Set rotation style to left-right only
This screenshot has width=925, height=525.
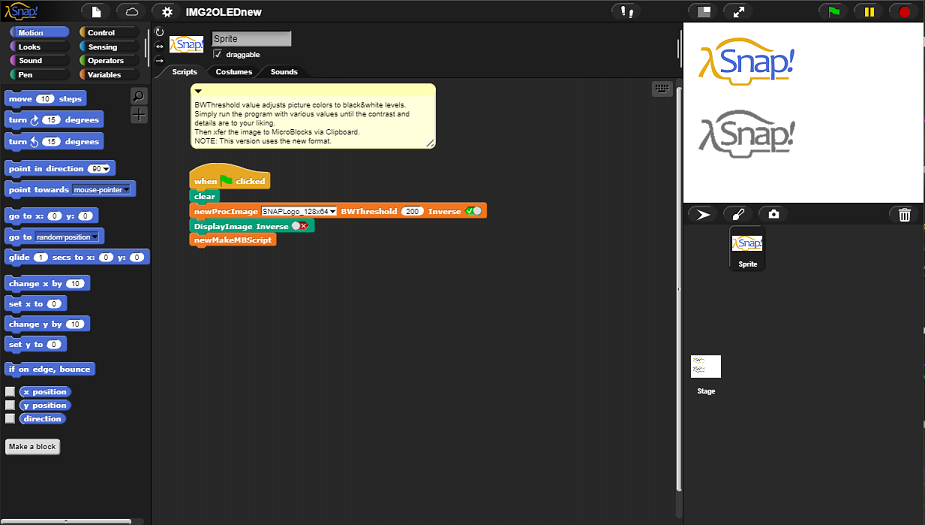tap(159, 46)
